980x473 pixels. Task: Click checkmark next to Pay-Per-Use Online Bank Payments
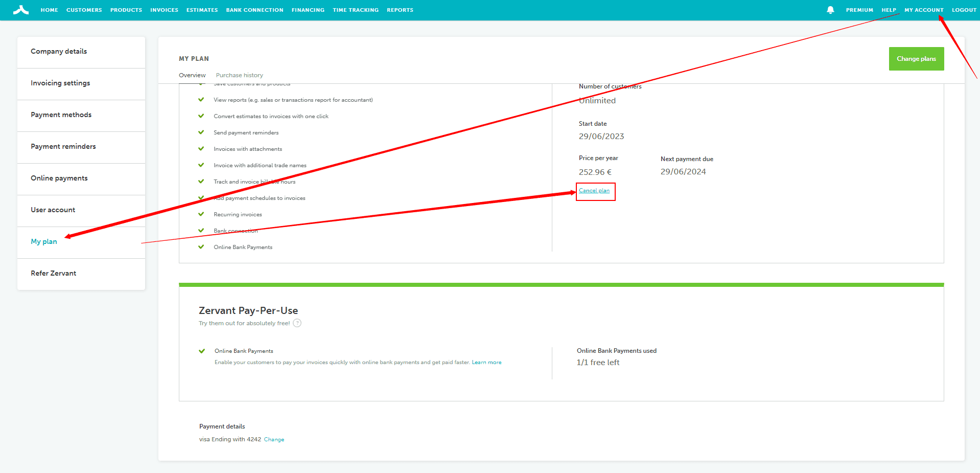coord(202,351)
